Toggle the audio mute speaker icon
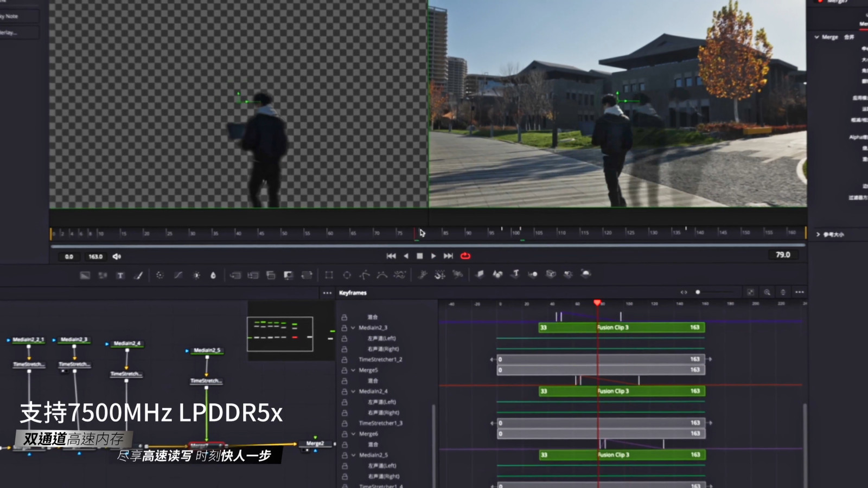The image size is (868, 488). (117, 256)
